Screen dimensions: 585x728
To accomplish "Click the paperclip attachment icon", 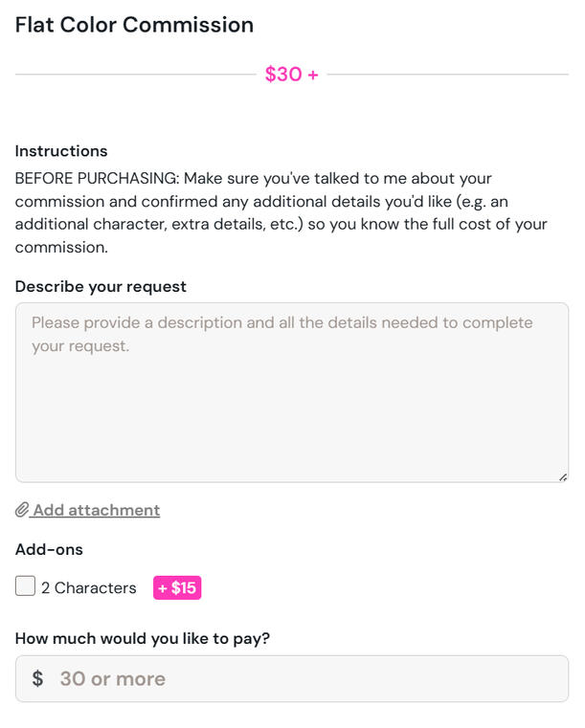I will click(22, 511).
